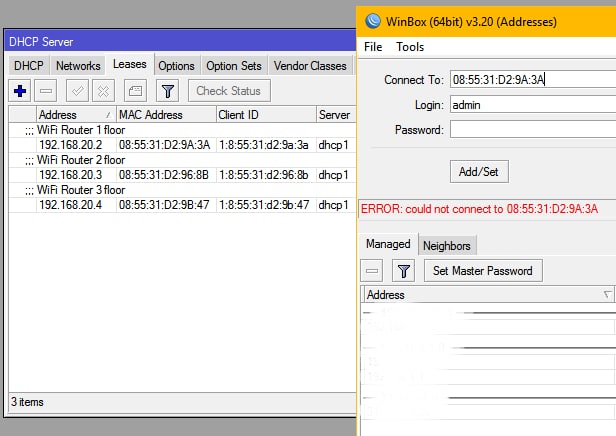
Task: Select lease address 192.168.20.4
Action: 70,205
